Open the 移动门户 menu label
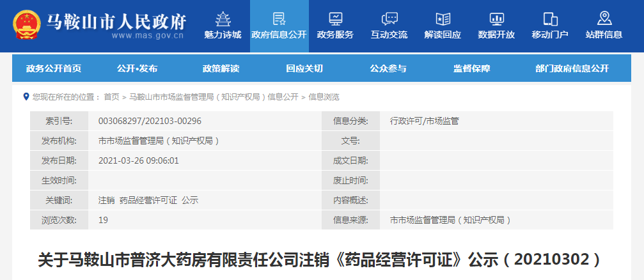The height and width of the screenshot is (280, 644). (x=550, y=35)
